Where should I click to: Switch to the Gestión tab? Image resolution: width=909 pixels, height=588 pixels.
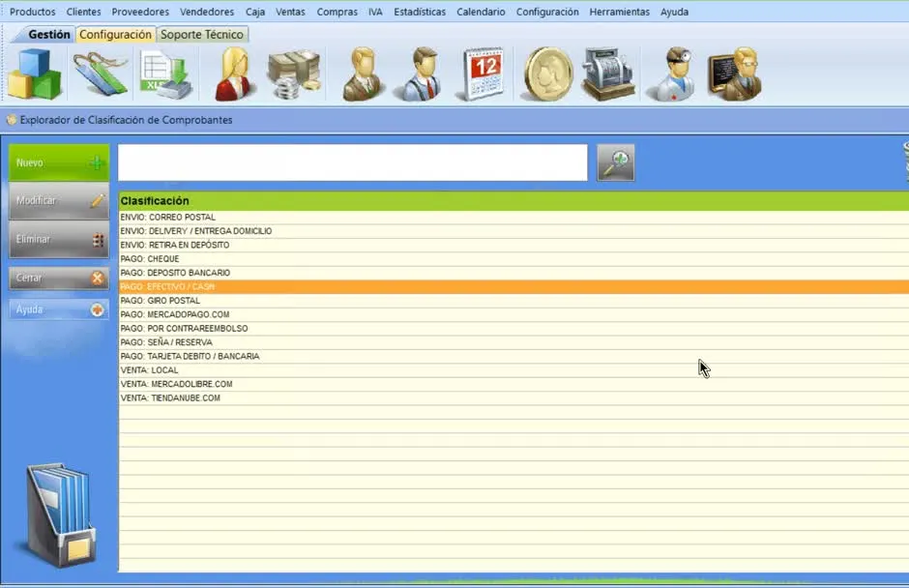pos(49,34)
